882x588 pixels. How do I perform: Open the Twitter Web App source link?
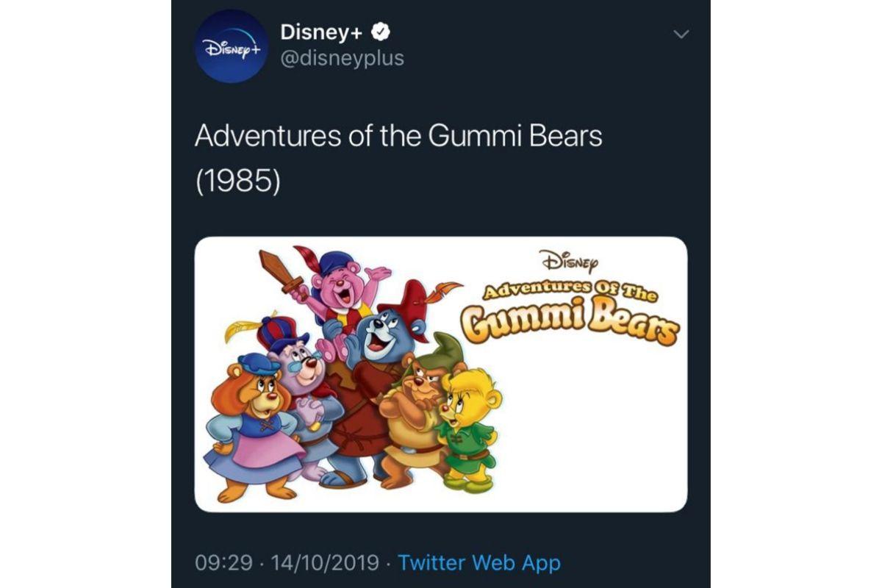(x=479, y=564)
